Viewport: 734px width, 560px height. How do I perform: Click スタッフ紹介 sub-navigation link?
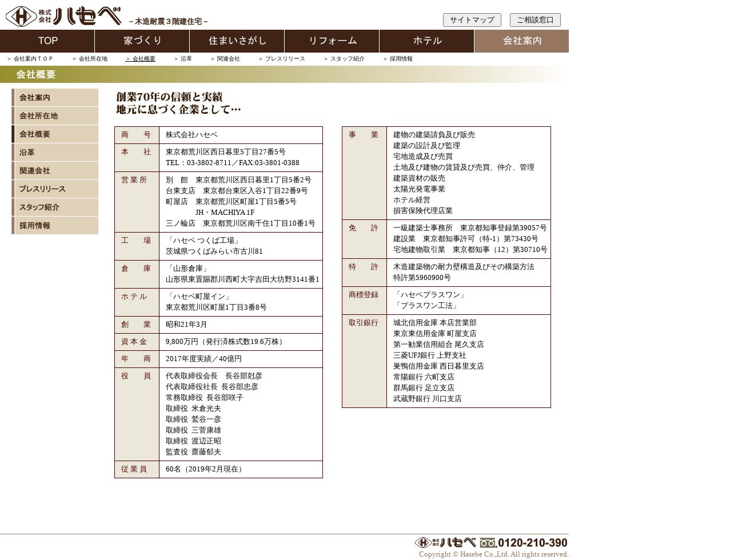pyautogui.click(x=344, y=59)
